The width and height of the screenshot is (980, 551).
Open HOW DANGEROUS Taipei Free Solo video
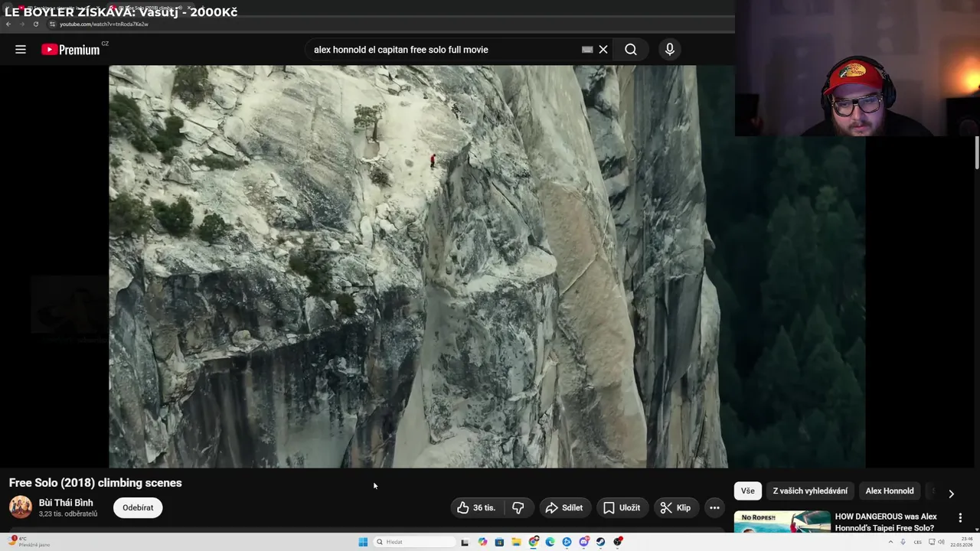(886, 522)
